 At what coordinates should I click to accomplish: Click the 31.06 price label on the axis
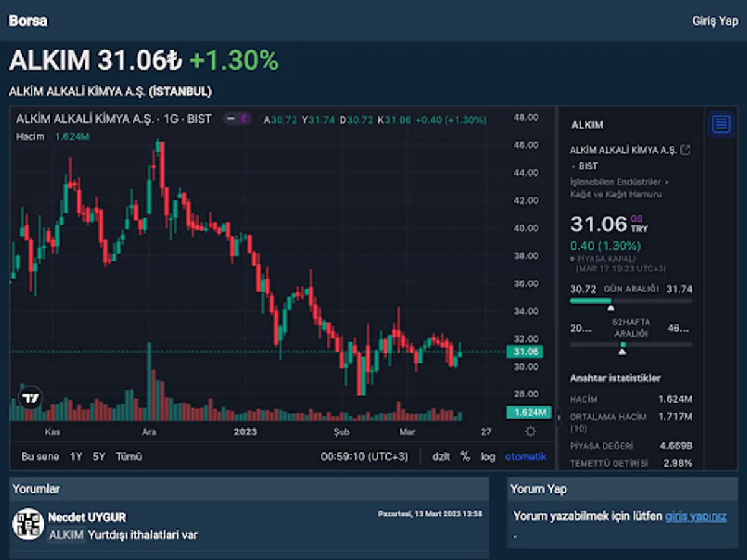coord(525,352)
